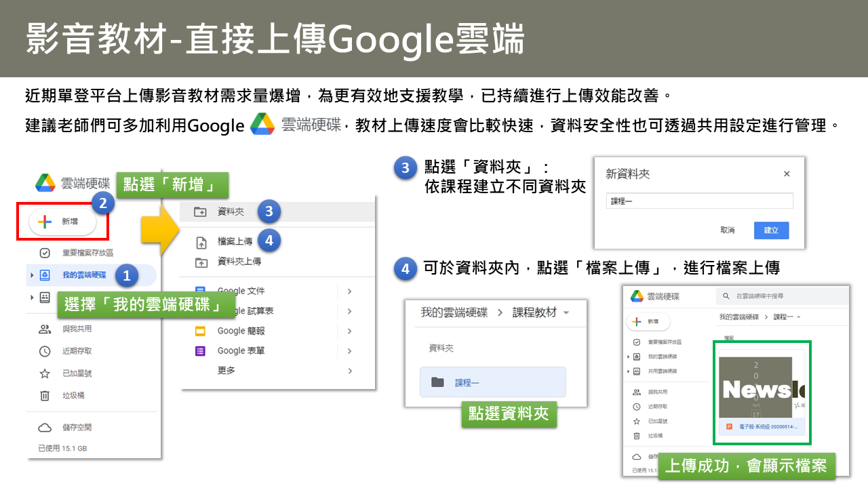
Task: Open 垃圾桶 in the small Drive window
Action: tap(654, 436)
